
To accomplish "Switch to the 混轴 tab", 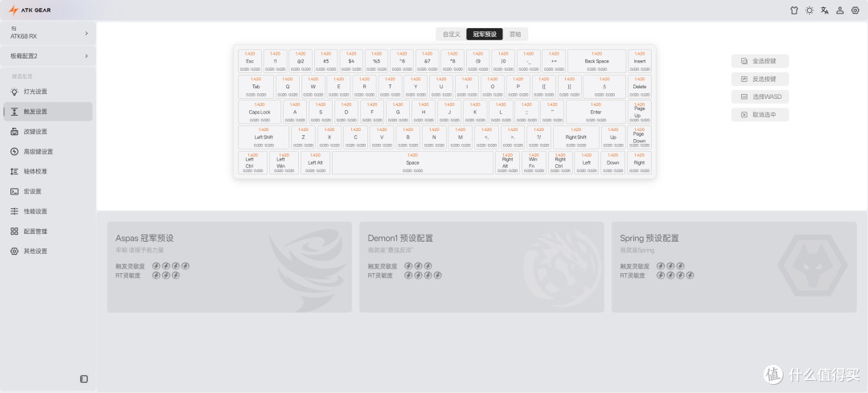I will point(515,35).
